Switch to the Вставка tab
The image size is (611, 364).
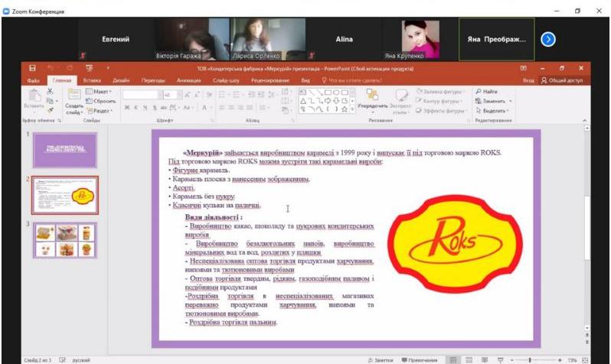[x=92, y=80]
